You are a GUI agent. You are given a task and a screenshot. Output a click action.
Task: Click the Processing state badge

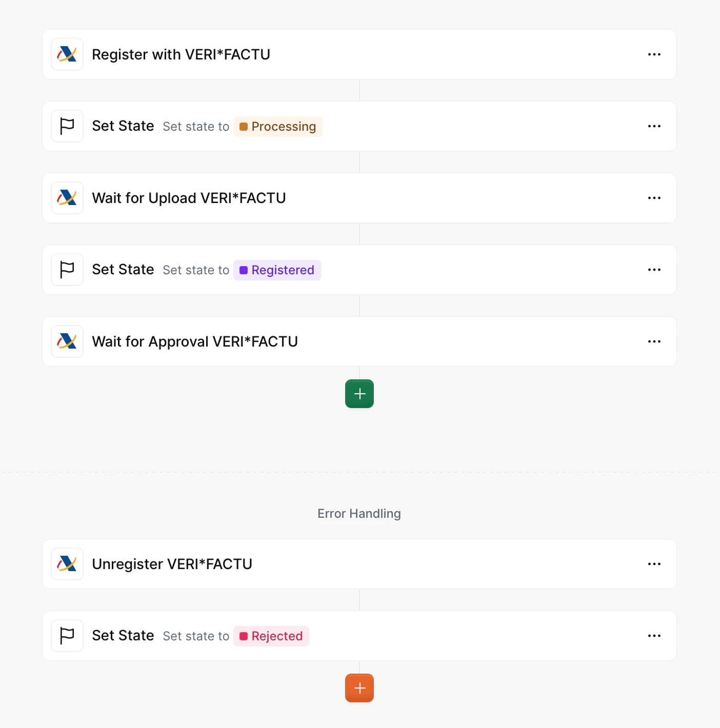point(278,126)
